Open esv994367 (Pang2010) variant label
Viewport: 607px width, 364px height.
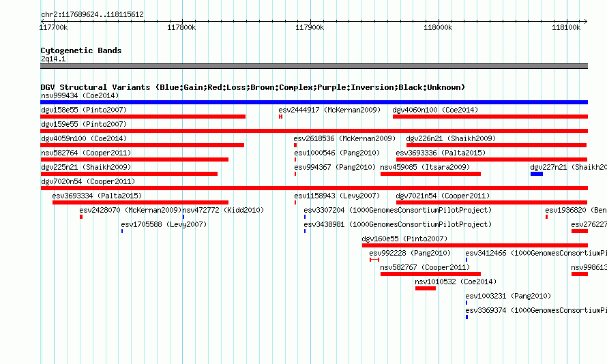(x=335, y=167)
